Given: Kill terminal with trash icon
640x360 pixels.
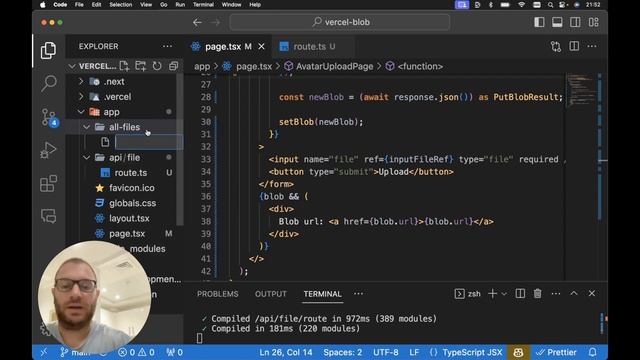Looking at the screenshot, I should click(538, 293).
